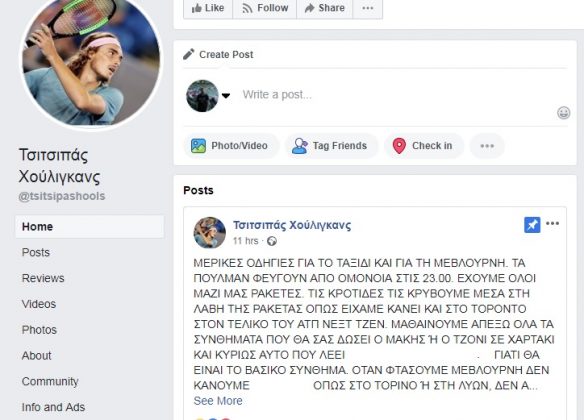584x420 pixels.
Task: Toggle the pinned post pin icon
Action: coord(532,225)
